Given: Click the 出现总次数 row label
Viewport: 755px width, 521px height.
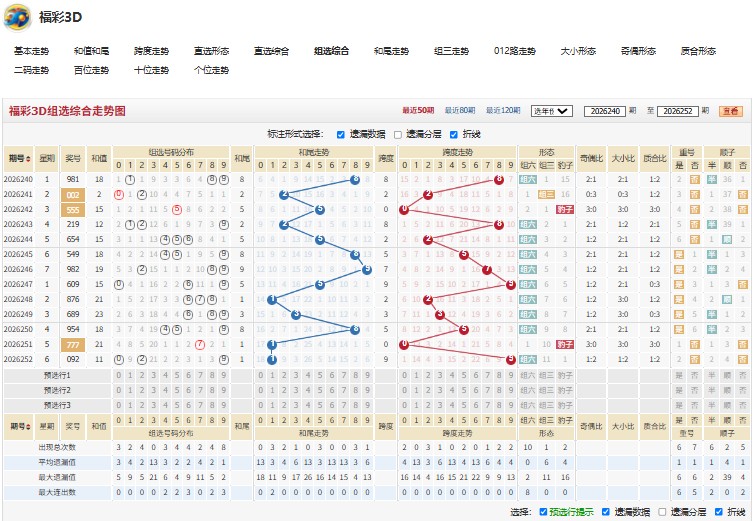Looking at the screenshot, I should (57, 447).
